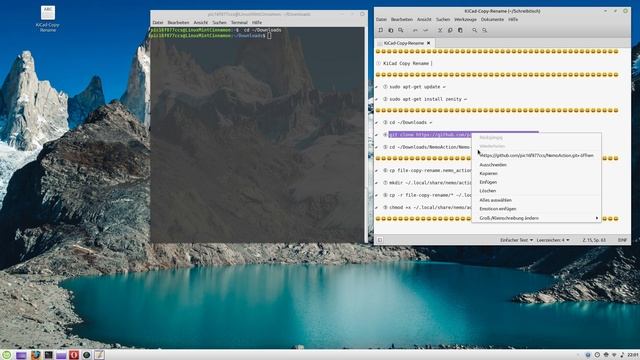Screen dimensions: 640x360
Task: Open the Suchen menu in the terminal window
Action: pos(219,22)
